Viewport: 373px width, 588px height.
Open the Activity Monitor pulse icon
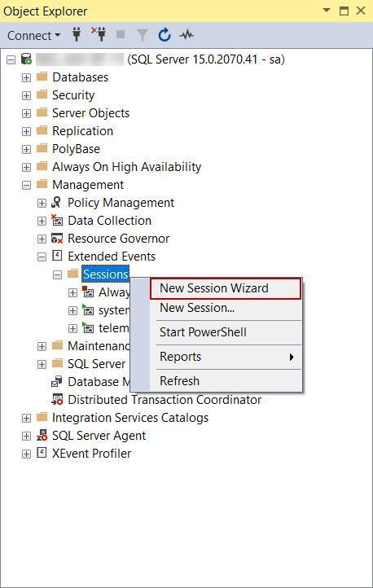[x=186, y=35]
